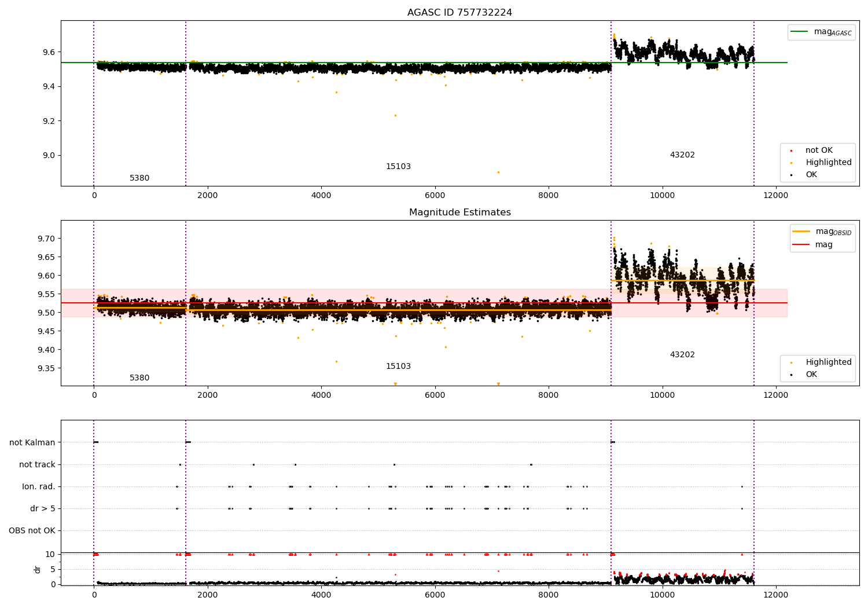Click y-axis tick "9.6" in the top plot
Viewport: 868px width, 608px height.
click(49, 52)
